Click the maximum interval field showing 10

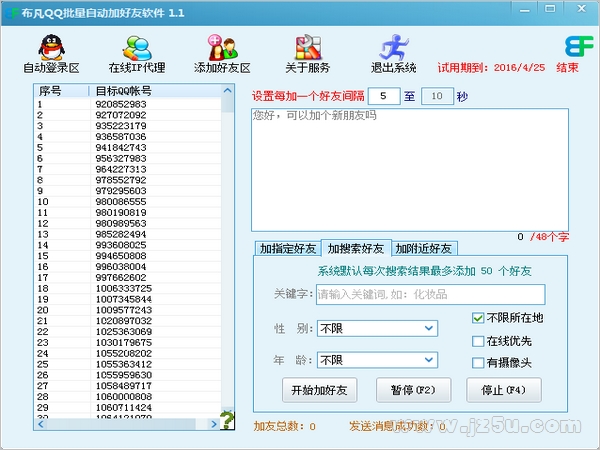[437, 96]
